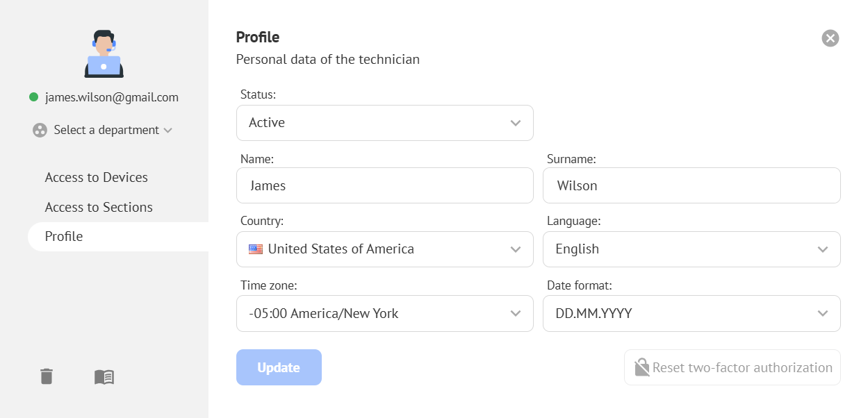Expand the Language dropdown showing English
The image size is (868, 418).
(691, 249)
